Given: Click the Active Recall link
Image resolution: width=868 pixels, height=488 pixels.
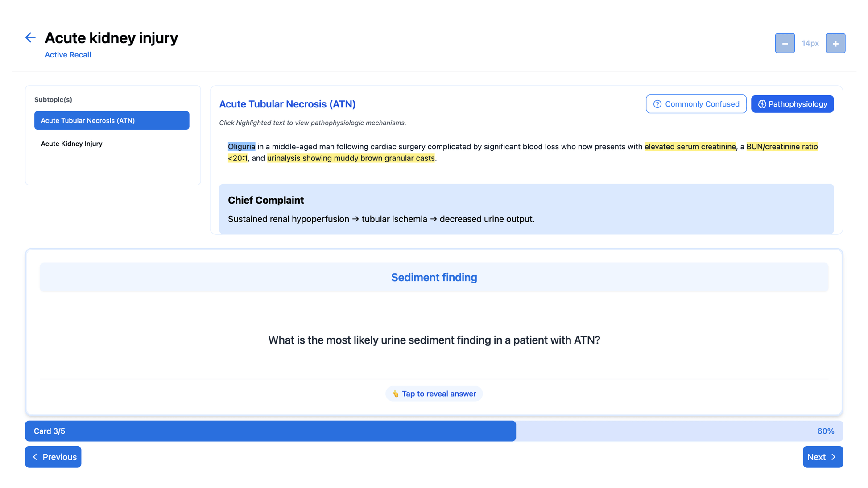Looking at the screenshot, I should [x=68, y=55].
